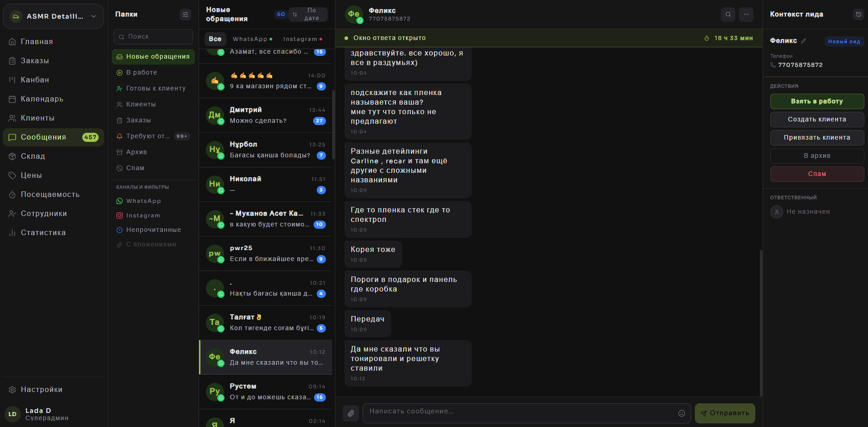Open Главная in the sidebar
The width and height of the screenshot is (868, 427).
(x=54, y=41)
